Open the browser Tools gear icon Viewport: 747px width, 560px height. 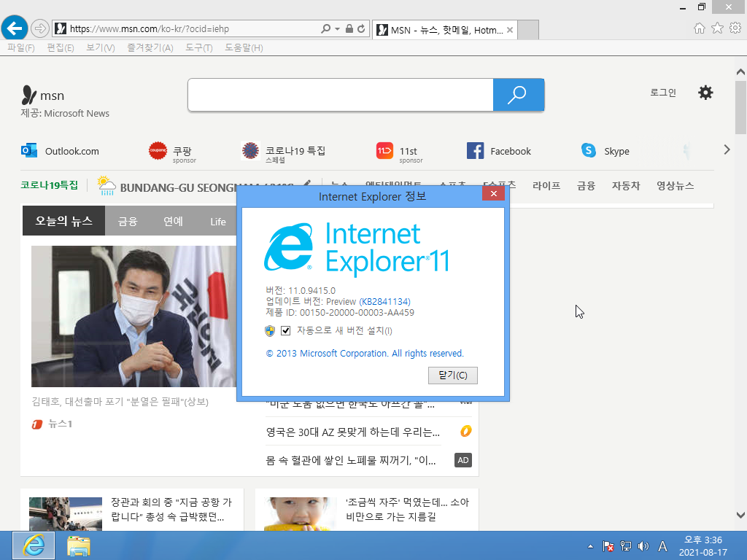point(735,28)
